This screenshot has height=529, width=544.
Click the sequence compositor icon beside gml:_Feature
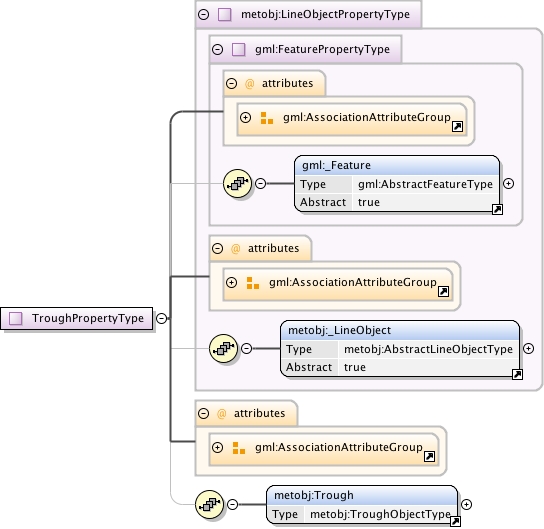[x=237, y=183]
